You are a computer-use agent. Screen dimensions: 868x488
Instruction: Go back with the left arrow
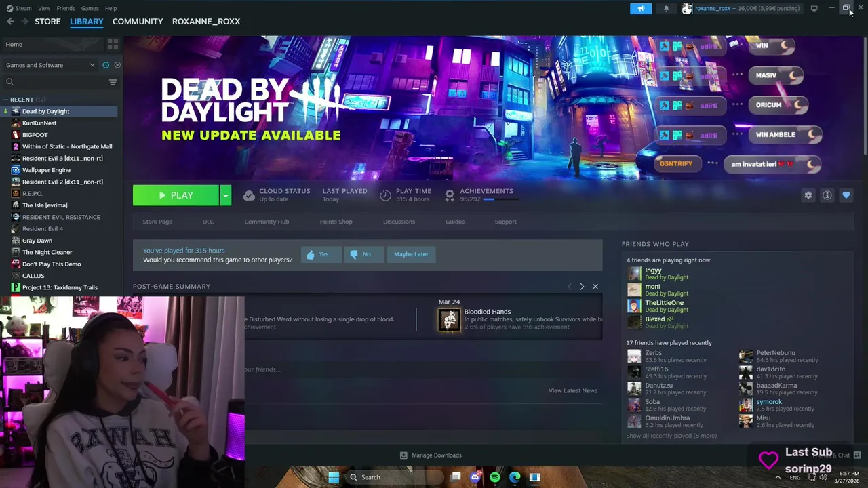tap(10, 22)
